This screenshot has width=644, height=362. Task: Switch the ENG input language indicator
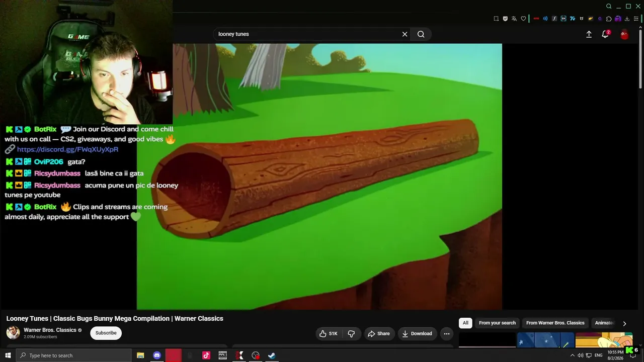599,355
